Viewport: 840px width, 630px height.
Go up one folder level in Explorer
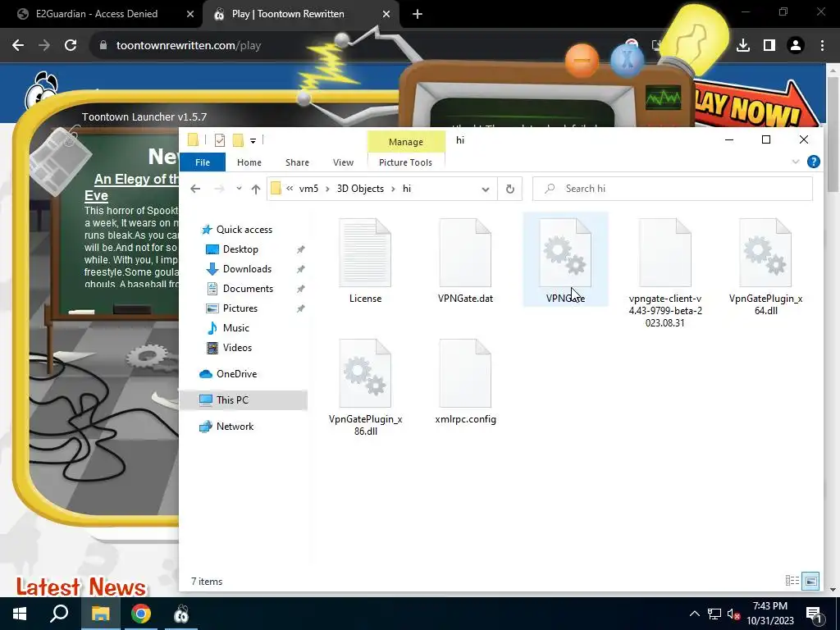[x=256, y=189]
